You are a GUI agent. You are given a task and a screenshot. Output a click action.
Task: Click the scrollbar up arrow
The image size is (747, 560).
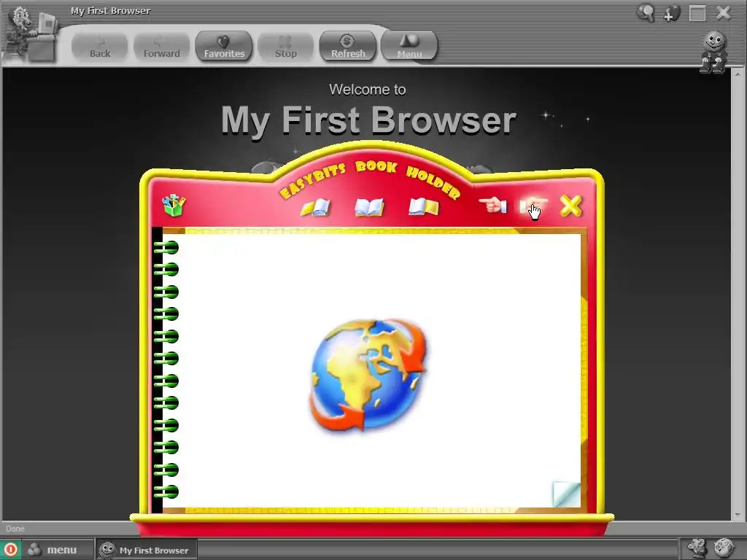(738, 74)
